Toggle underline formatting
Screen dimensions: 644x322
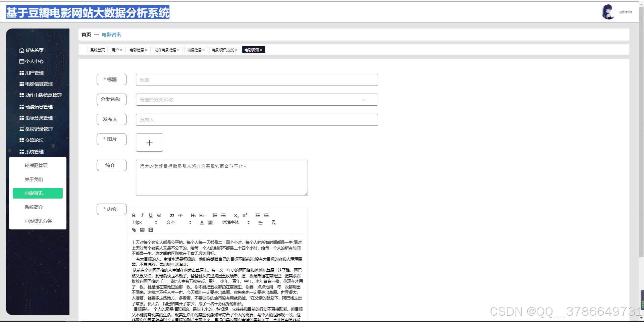[x=151, y=215]
